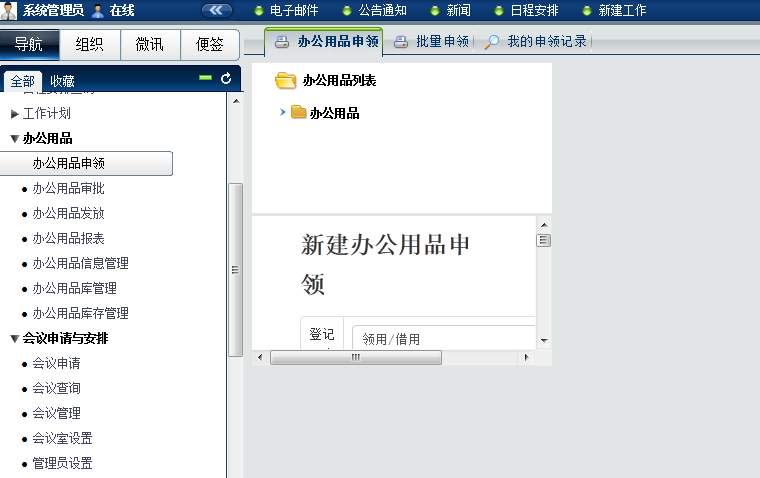
Task: Open 办公用品报表 in the sidebar
Action: tap(68, 239)
